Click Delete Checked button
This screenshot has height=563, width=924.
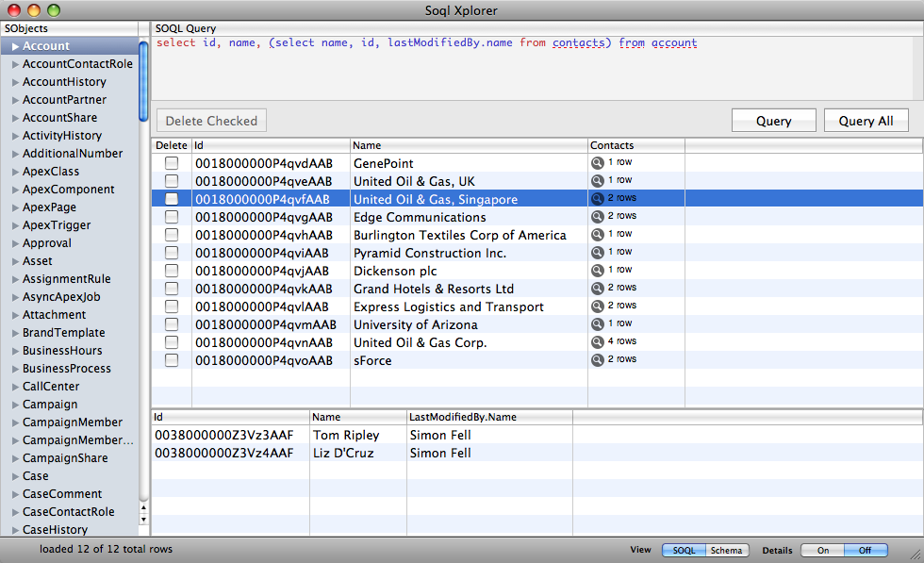(x=211, y=121)
